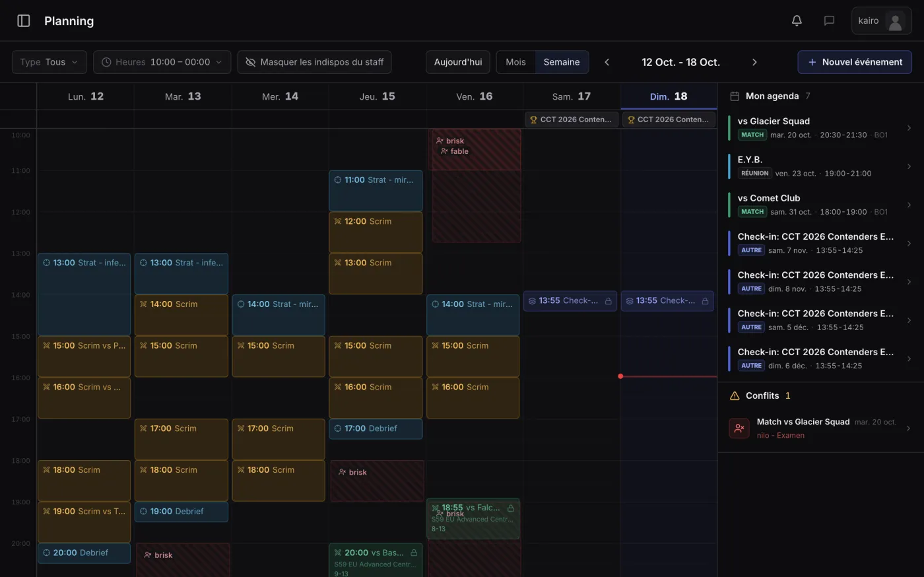Open Friday 14:00 Strat event
This screenshot has width=924, height=577.
pyautogui.click(x=473, y=315)
